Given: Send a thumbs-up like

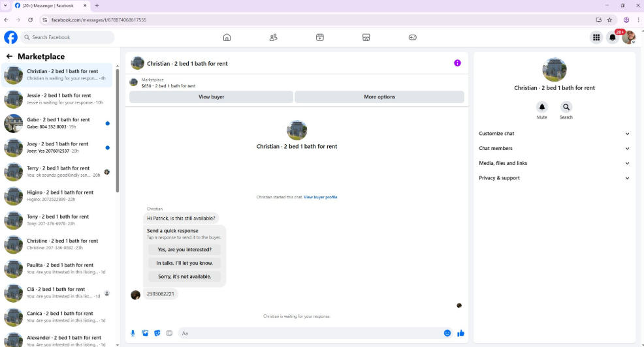Looking at the screenshot, I should click(x=461, y=333).
